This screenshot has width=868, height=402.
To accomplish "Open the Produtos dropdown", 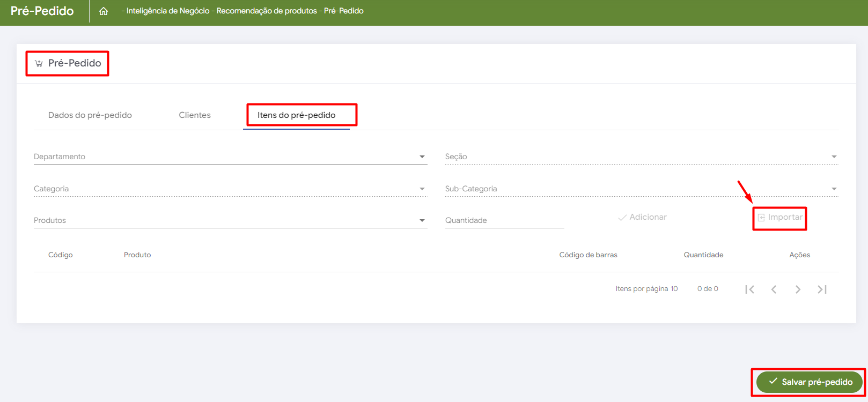I will coord(231,220).
